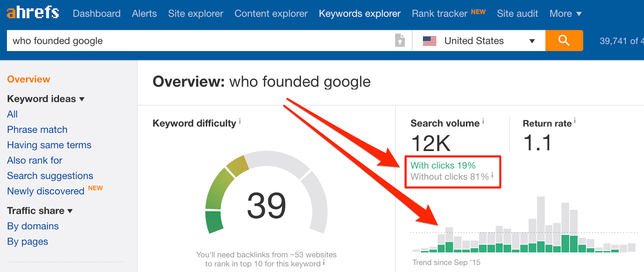Click the orange search magnifier button

(564, 41)
